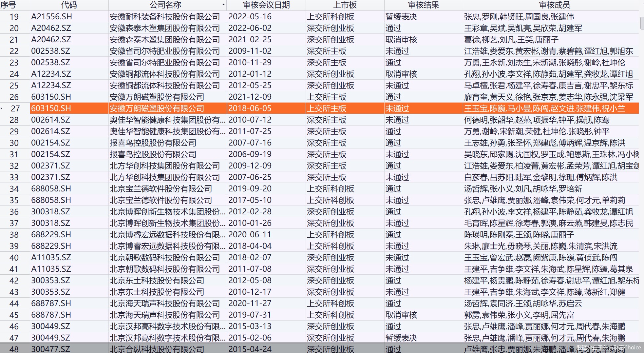The height and width of the screenshot is (353, 644).
Task: Click the sort arrow in 公司名称 header
Action: pyautogui.click(x=223, y=5)
